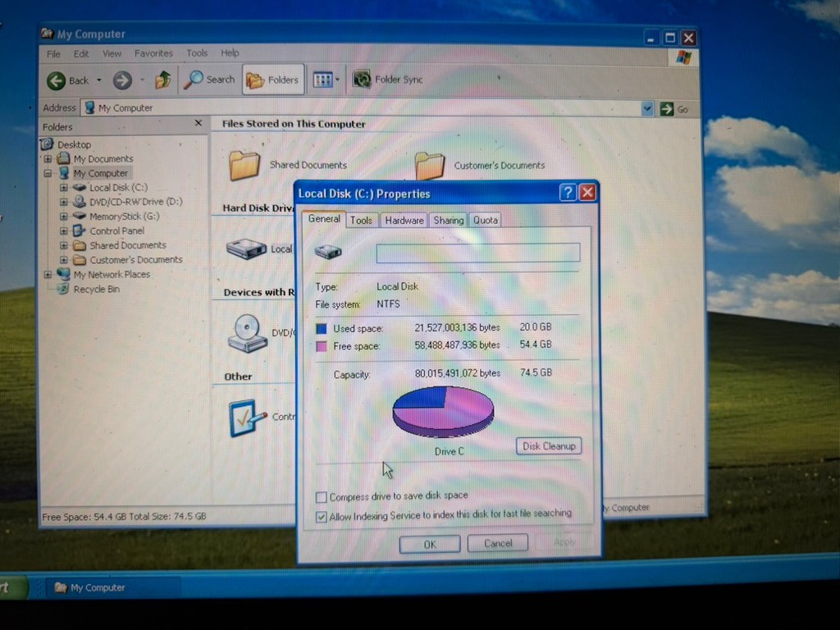840x630 pixels.
Task: Select DVD/CD-RW Drive icon in tree
Action: tap(80, 202)
